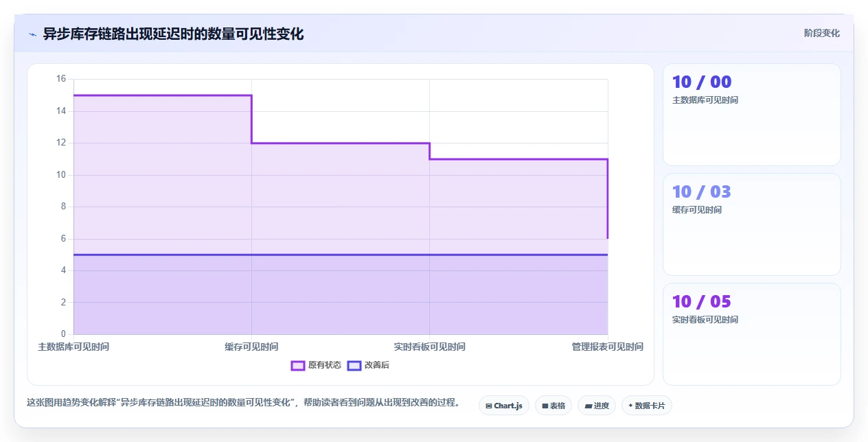Click the y-axis value 14
This screenshot has width=868, height=442.
coord(60,111)
